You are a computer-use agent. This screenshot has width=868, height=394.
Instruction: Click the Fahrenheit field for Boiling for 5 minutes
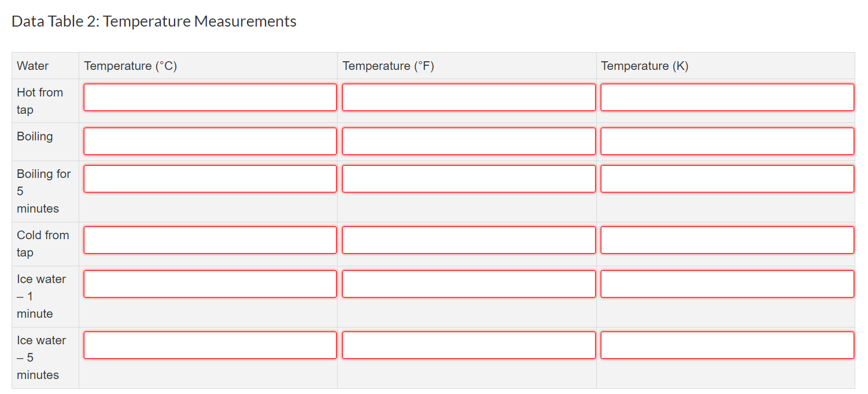pyautogui.click(x=468, y=179)
